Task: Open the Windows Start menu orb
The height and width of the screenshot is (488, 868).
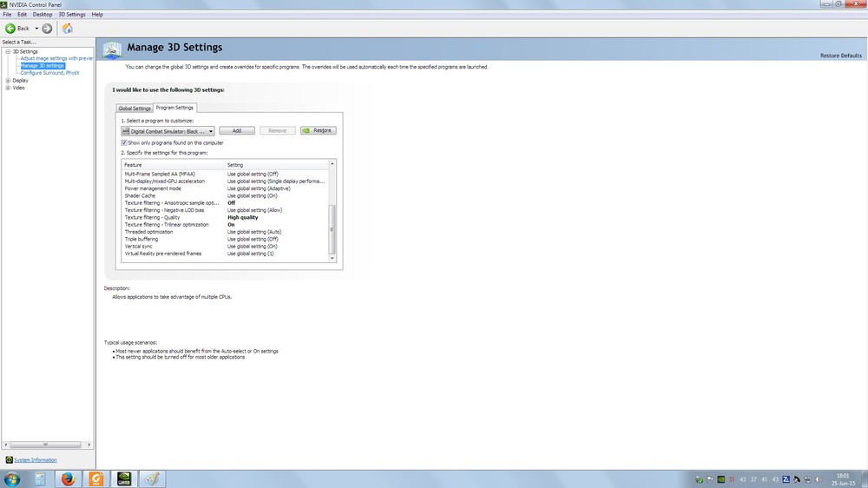Action: click(x=11, y=478)
